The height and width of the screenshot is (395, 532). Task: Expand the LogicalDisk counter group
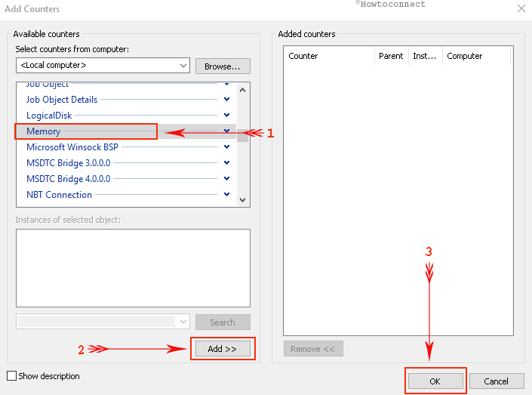click(226, 115)
